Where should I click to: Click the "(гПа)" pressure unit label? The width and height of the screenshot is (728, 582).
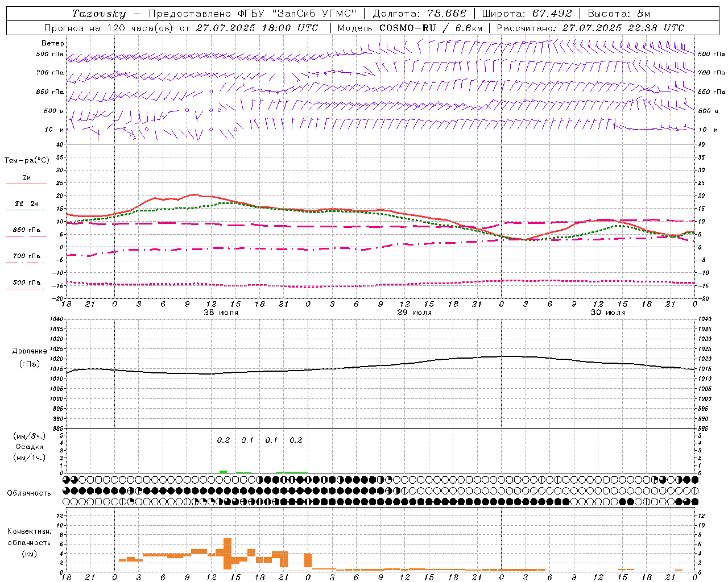(30, 364)
